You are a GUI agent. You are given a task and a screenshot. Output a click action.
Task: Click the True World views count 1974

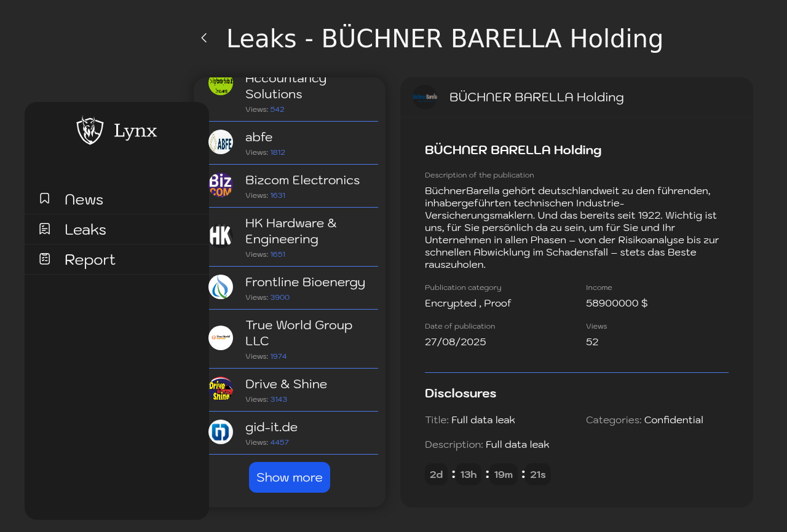point(279,356)
